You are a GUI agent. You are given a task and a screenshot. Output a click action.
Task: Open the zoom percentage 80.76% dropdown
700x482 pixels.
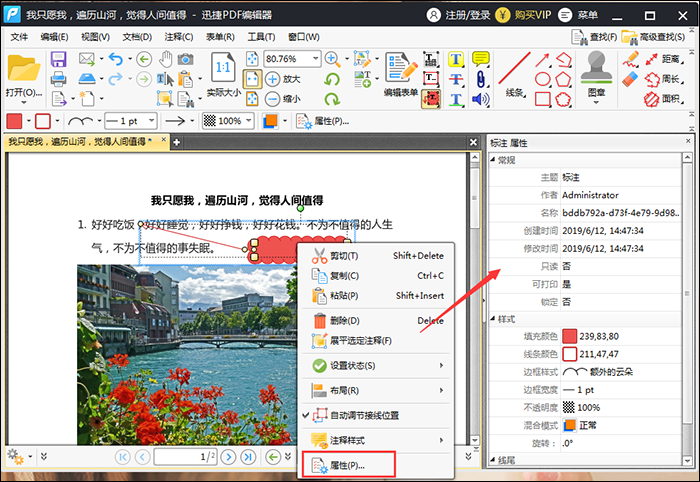pos(316,58)
